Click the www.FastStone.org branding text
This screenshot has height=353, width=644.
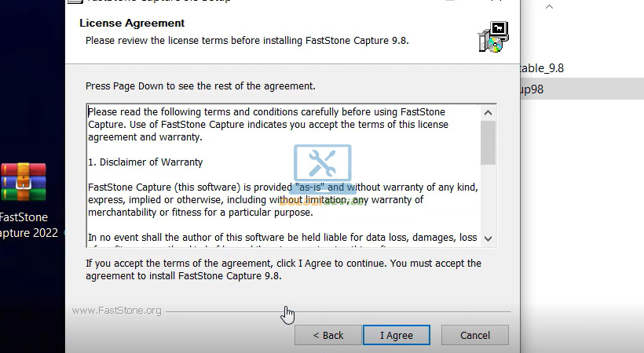(x=116, y=311)
